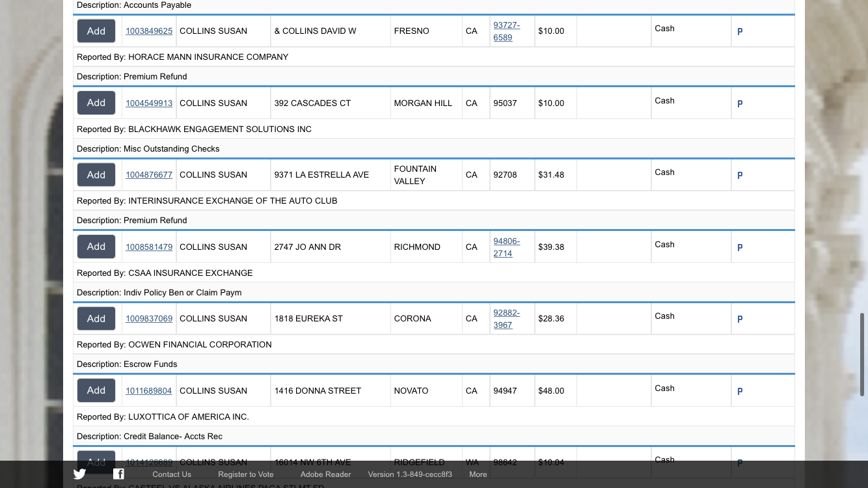Add the Morgan Hill property claim
Screen dimensions: 868x488
click(x=96, y=103)
